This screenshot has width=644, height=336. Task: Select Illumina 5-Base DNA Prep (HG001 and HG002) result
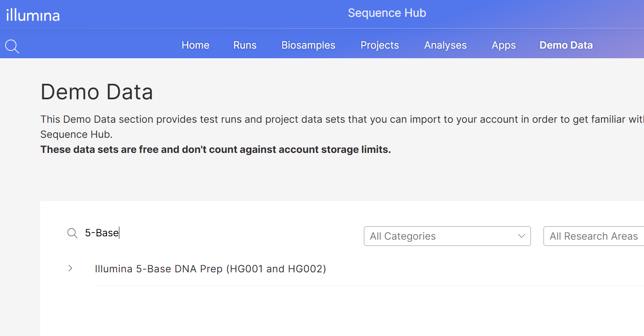pos(210,269)
